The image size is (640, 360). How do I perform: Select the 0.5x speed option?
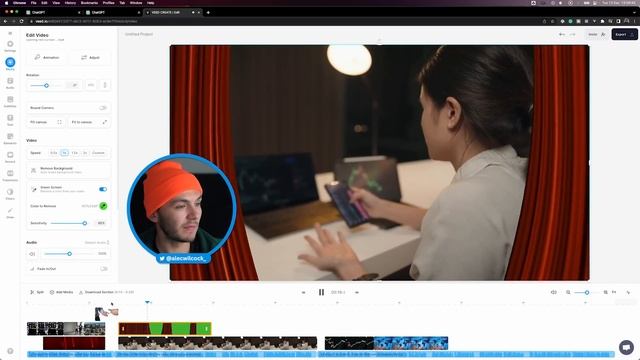coord(53,153)
